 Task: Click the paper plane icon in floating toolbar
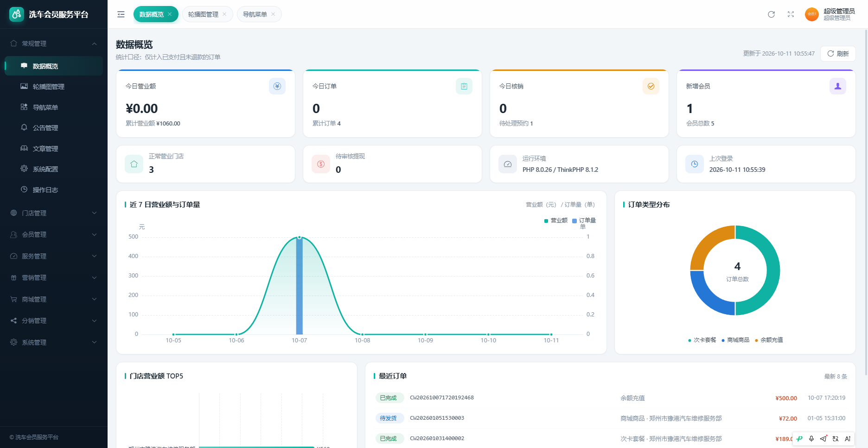click(x=823, y=439)
